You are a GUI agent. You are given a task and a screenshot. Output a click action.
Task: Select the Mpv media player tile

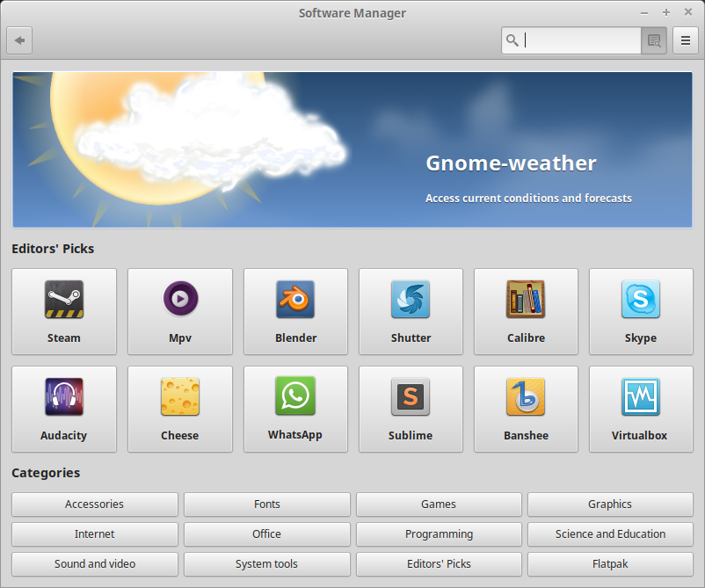click(x=180, y=311)
